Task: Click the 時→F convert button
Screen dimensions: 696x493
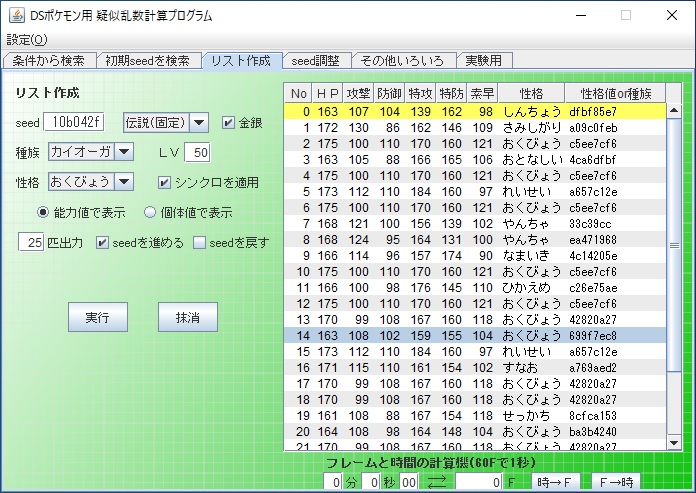Action: (554, 482)
